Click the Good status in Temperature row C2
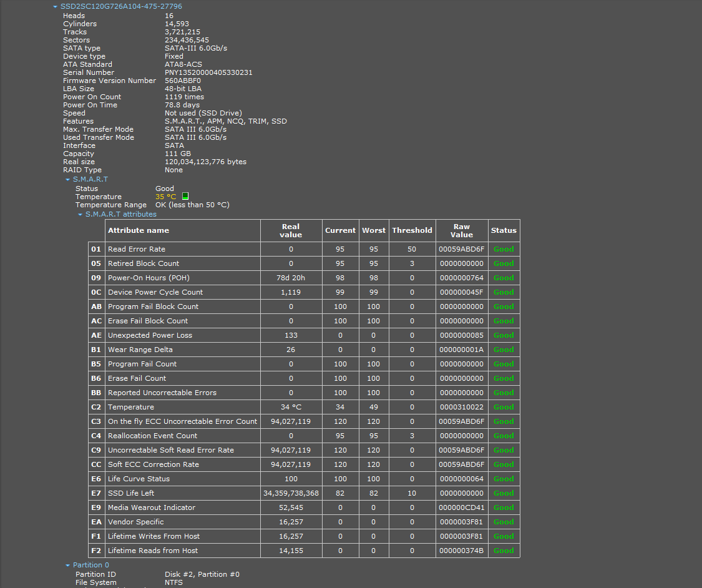702x588 pixels. [504, 406]
